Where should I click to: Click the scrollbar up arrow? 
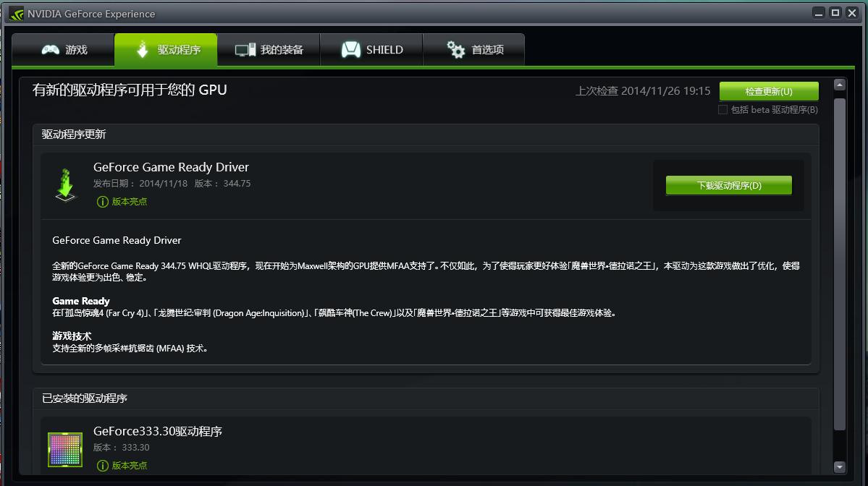(840, 85)
